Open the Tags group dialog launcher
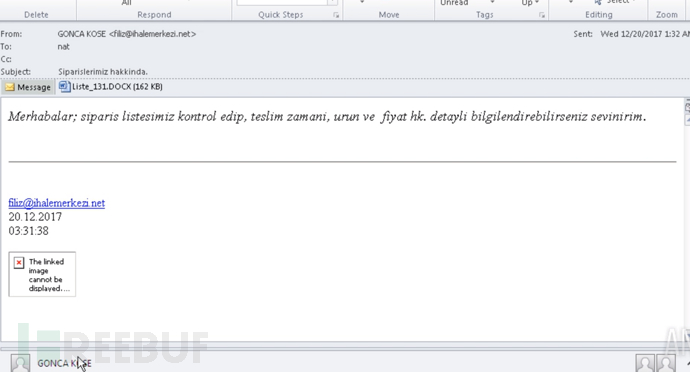The image size is (690, 372). pos(542,15)
